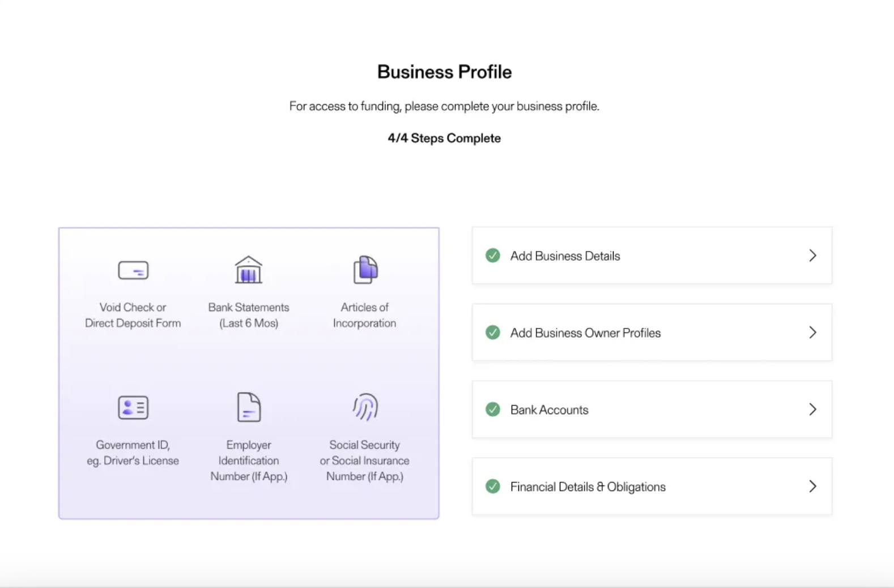Click the 'Government ID, eg. Driver's License' label
Image resolution: width=894 pixels, height=588 pixels.
tap(133, 453)
